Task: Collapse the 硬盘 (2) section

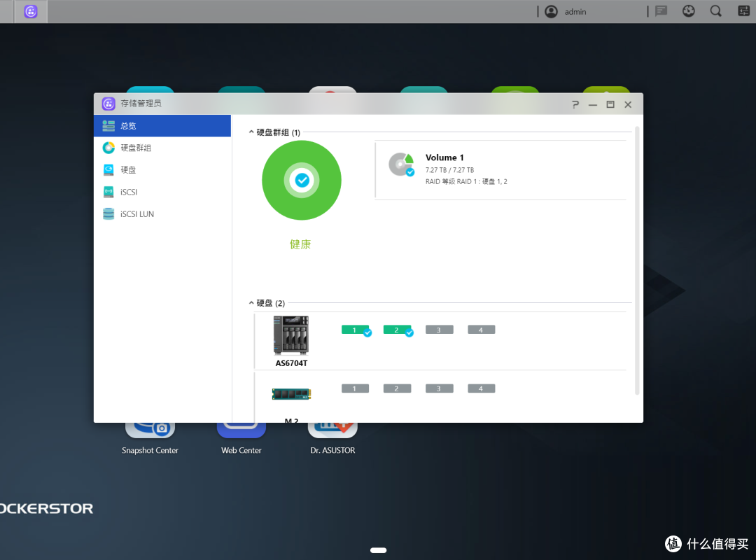Action: (x=252, y=303)
